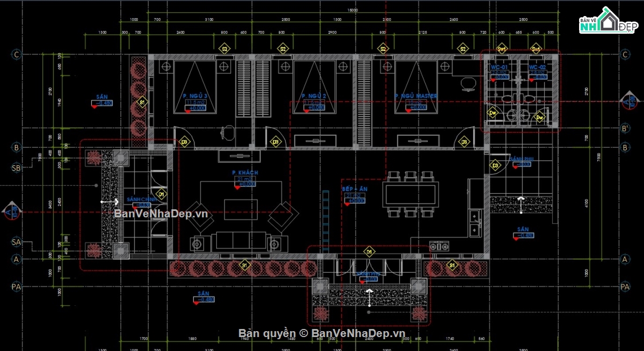The height and width of the screenshot is (351, 644).
Task: Open the Bản quyền BanVeNhaDep.vn copyright text
Action: click(321, 333)
